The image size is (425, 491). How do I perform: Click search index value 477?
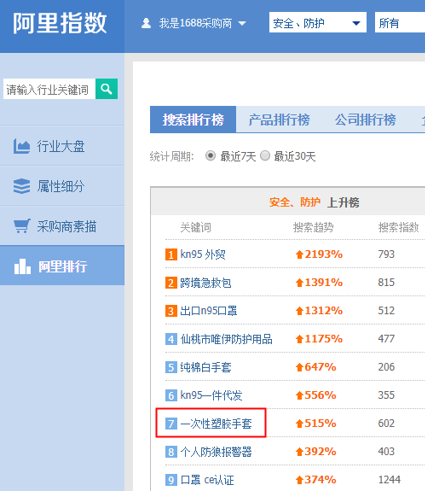(x=386, y=339)
